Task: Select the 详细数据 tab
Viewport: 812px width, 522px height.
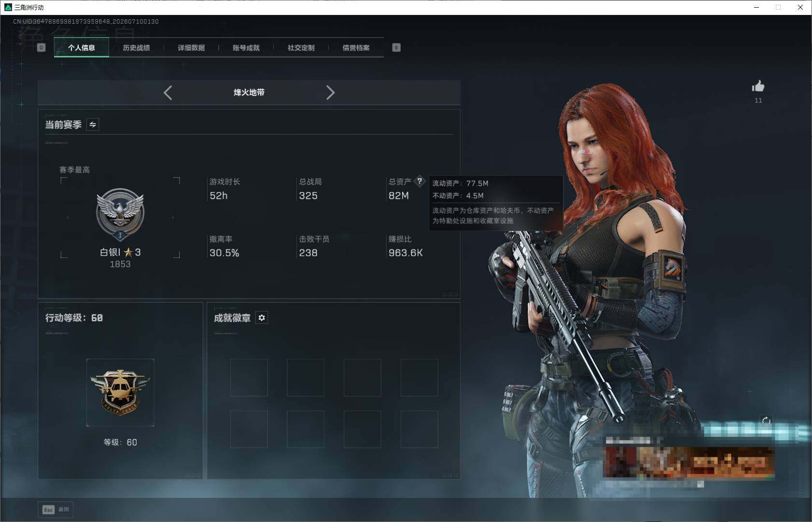Action: click(191, 47)
